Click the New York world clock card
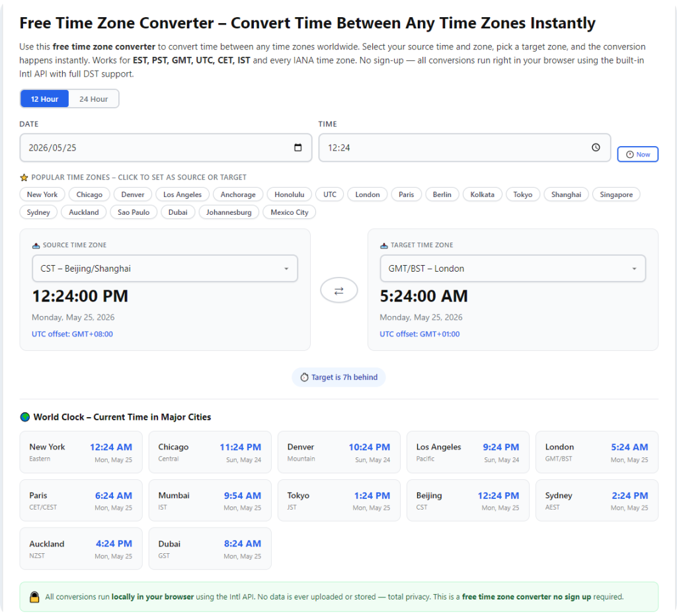The height and width of the screenshot is (616, 677). 81,452
